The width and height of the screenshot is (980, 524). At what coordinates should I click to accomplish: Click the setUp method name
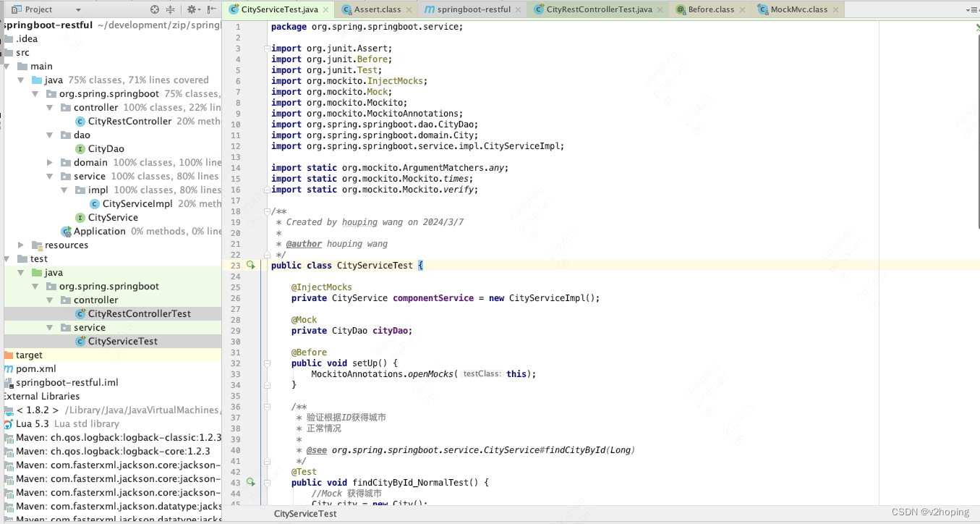(x=370, y=363)
